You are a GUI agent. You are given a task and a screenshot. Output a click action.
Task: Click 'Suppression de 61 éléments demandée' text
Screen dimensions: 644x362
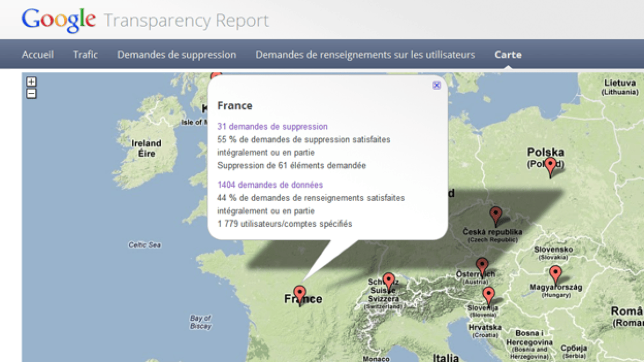click(x=291, y=165)
